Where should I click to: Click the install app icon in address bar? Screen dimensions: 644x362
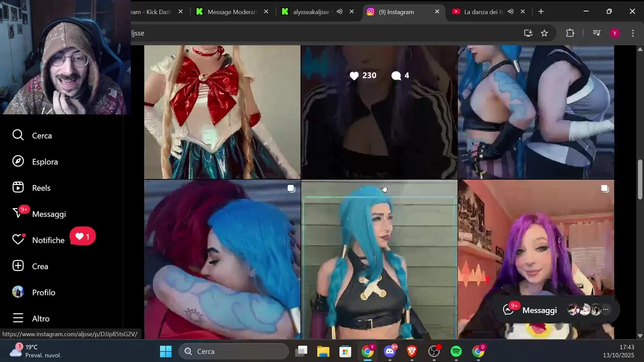[528, 33]
